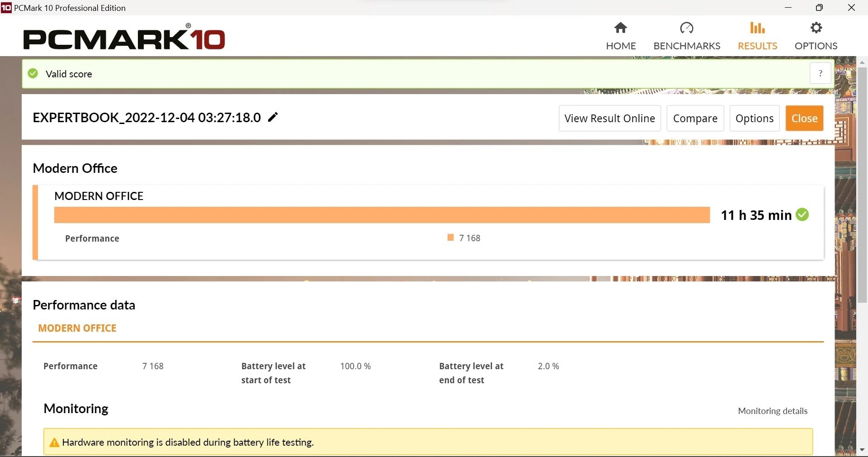The width and height of the screenshot is (868, 457).
Task: Click the Battery level at end of test label
Action: click(471, 373)
